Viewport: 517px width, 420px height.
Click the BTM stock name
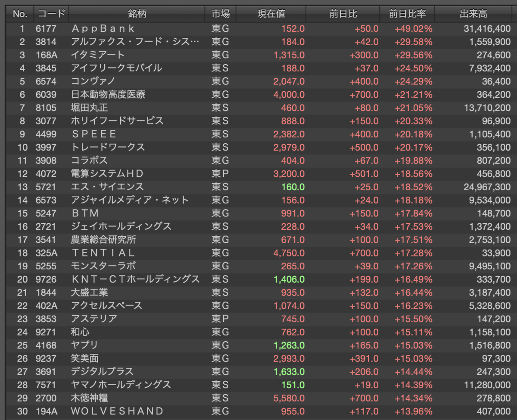click(x=85, y=213)
